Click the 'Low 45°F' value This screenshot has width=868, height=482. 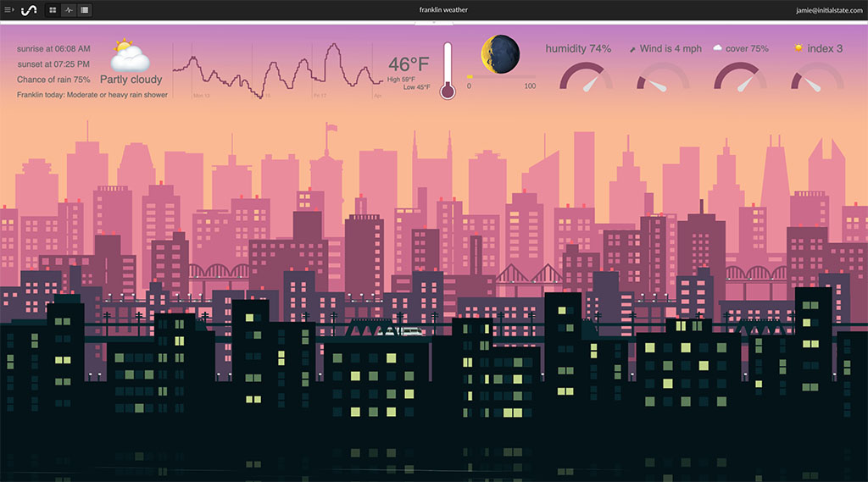tap(417, 87)
